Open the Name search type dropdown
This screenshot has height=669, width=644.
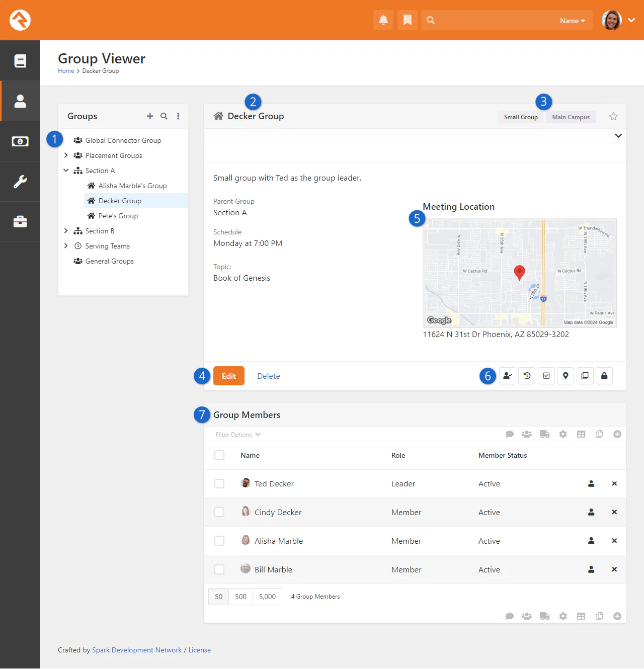point(573,21)
